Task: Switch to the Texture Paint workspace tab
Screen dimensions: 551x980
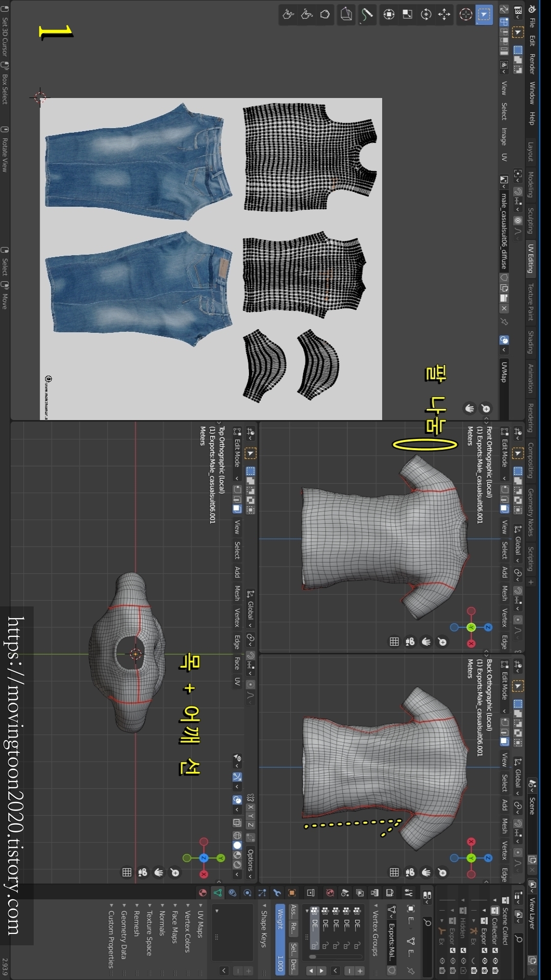Action: pyautogui.click(x=531, y=302)
